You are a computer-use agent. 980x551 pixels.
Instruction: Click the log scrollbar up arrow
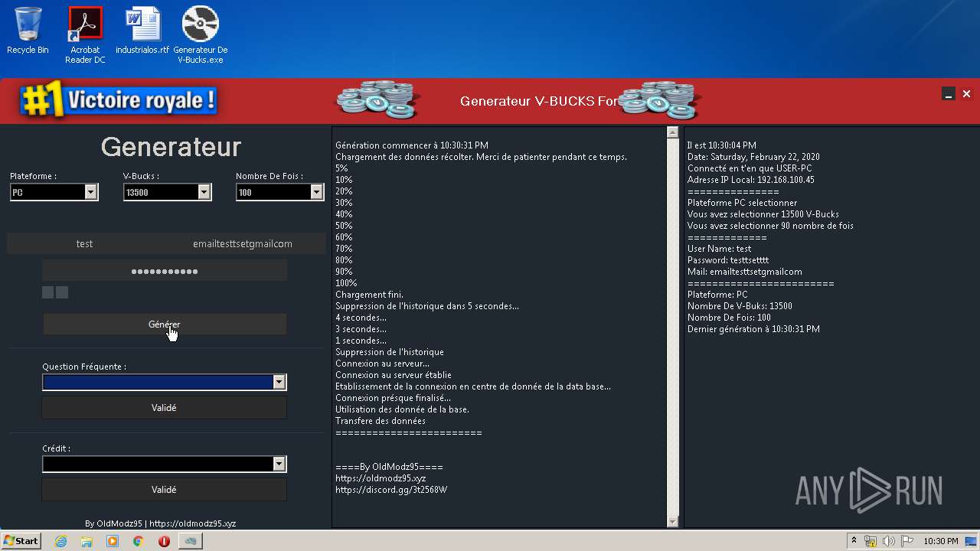coord(673,132)
